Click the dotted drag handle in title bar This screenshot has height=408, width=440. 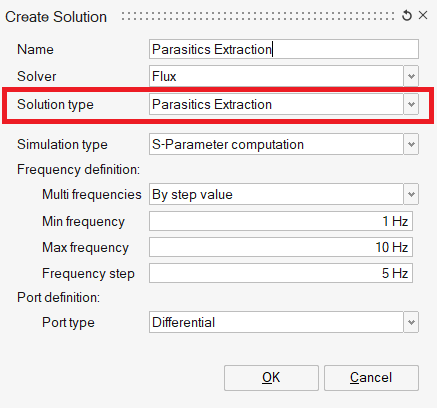pyautogui.click(x=258, y=16)
